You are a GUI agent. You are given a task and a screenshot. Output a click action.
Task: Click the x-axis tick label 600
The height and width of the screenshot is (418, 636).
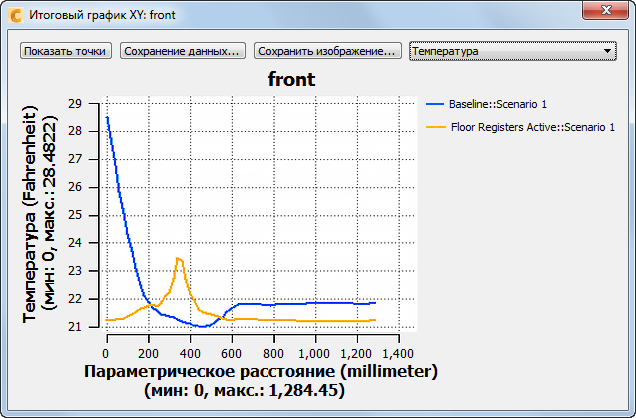click(x=232, y=354)
